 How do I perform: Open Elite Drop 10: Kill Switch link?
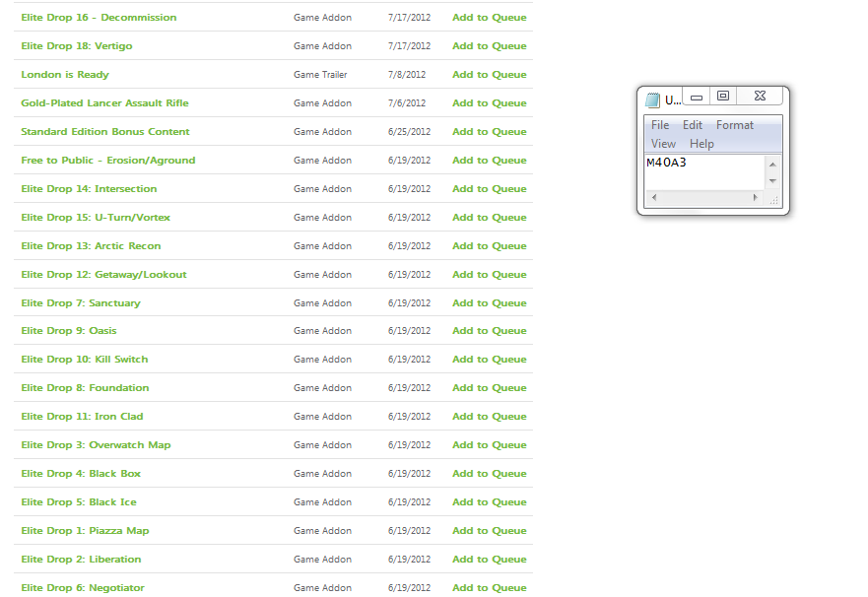(x=84, y=360)
